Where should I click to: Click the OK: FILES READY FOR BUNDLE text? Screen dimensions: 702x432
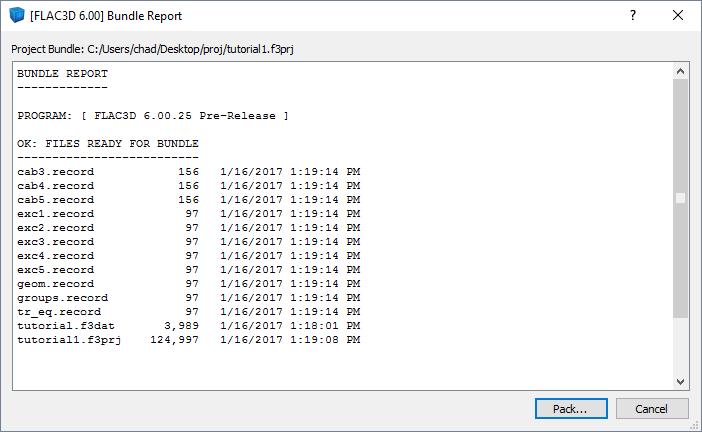click(108, 144)
